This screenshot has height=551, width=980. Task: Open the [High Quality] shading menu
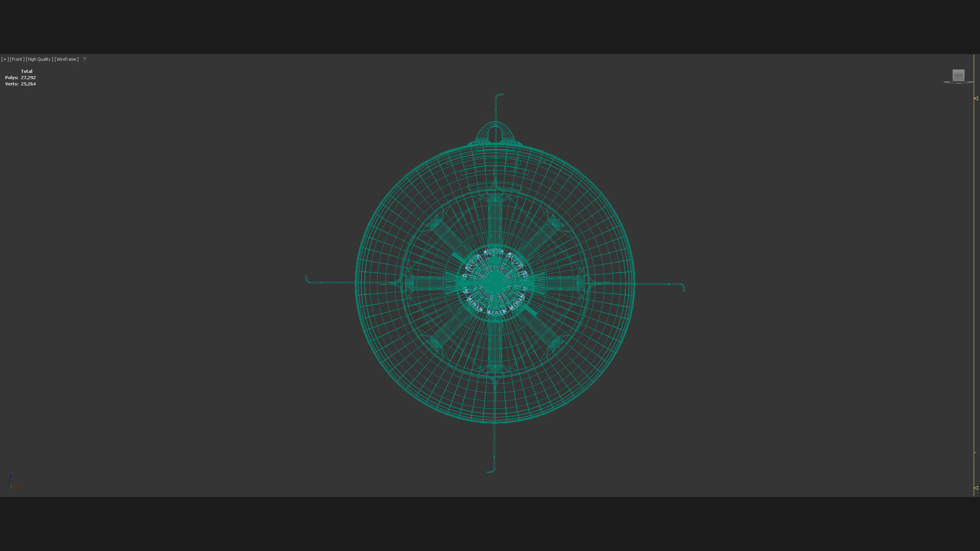(x=39, y=59)
